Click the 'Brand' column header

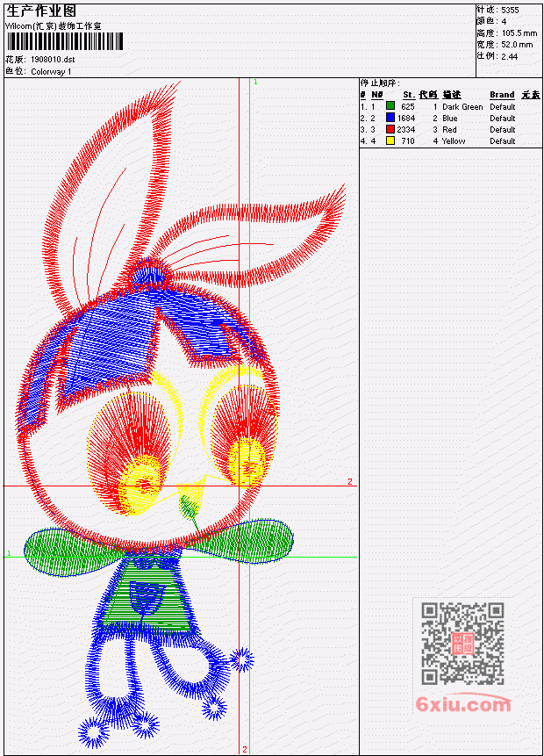pyautogui.click(x=502, y=95)
